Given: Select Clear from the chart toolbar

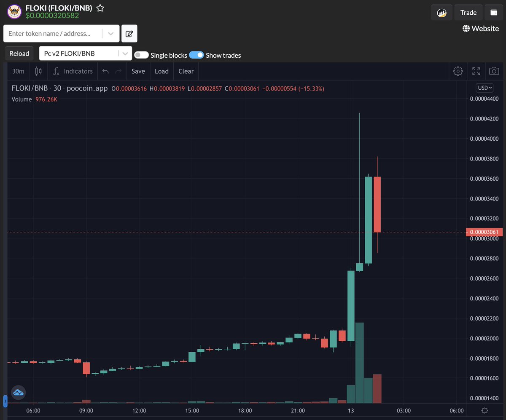Looking at the screenshot, I should click(x=186, y=71).
